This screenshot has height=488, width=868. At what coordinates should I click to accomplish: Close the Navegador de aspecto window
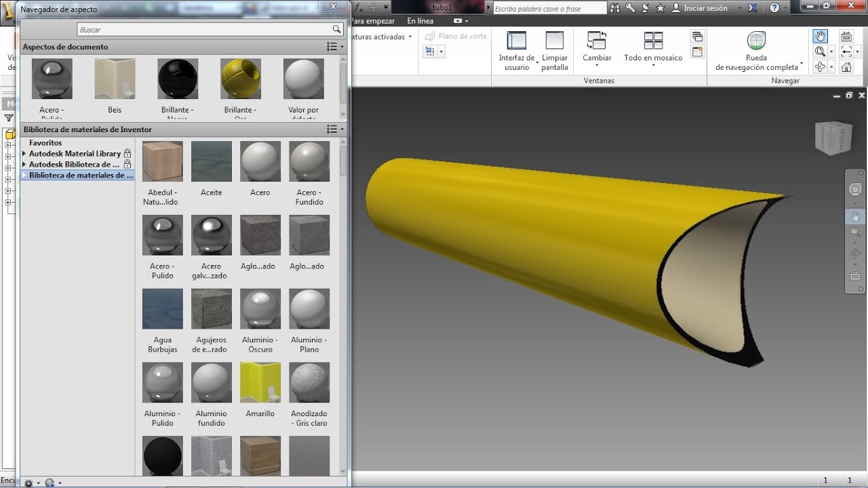tap(333, 6)
